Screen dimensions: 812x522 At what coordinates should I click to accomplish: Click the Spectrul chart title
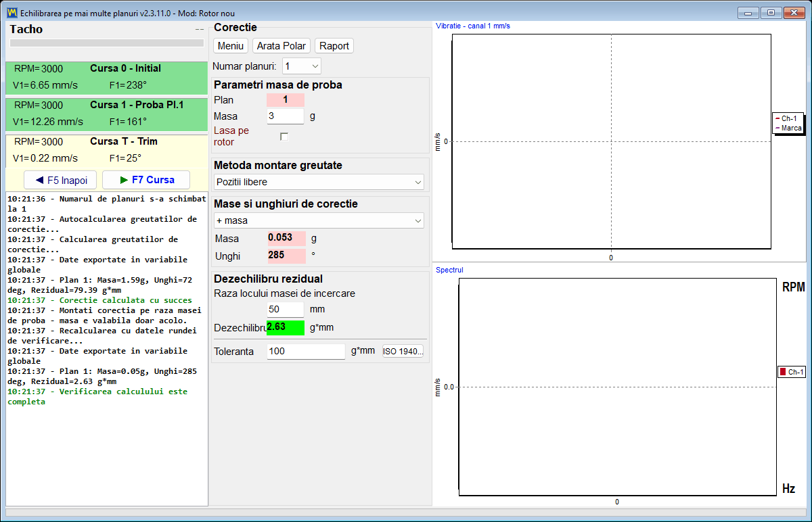click(449, 270)
